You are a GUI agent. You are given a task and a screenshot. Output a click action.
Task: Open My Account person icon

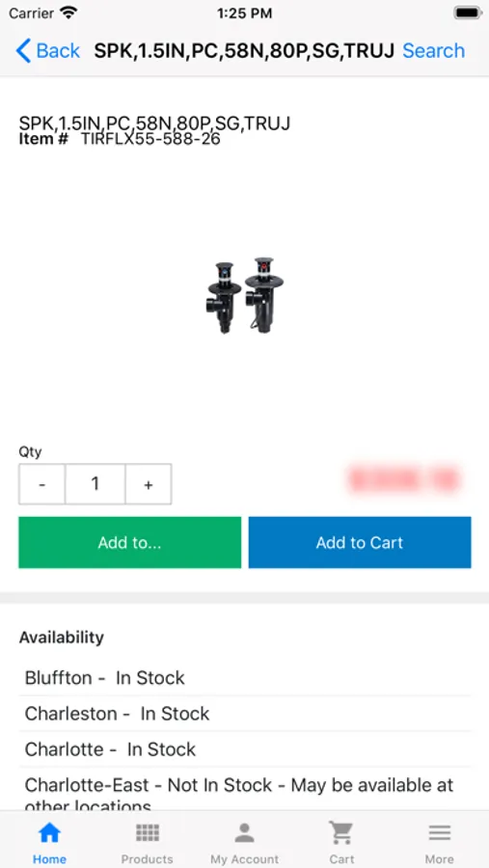244,832
